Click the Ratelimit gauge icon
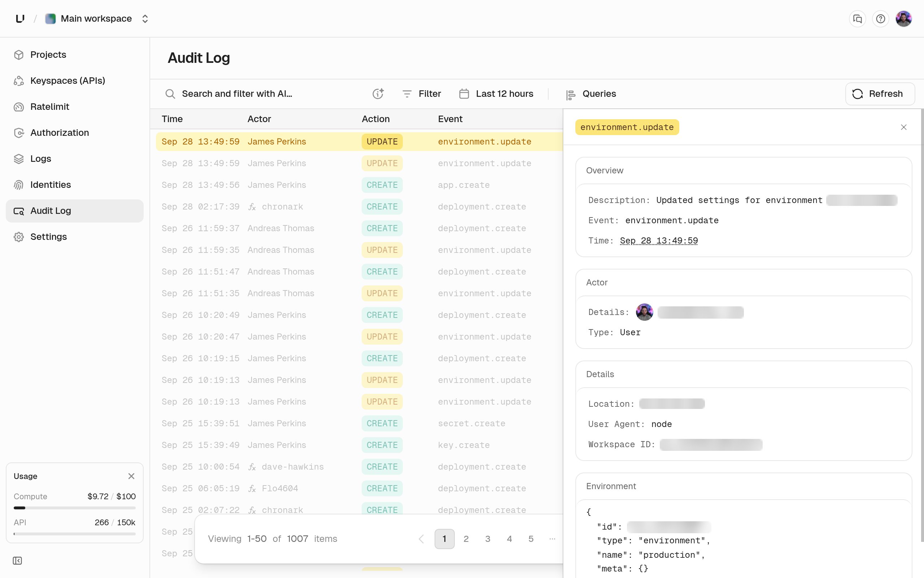924x578 pixels. [19, 107]
